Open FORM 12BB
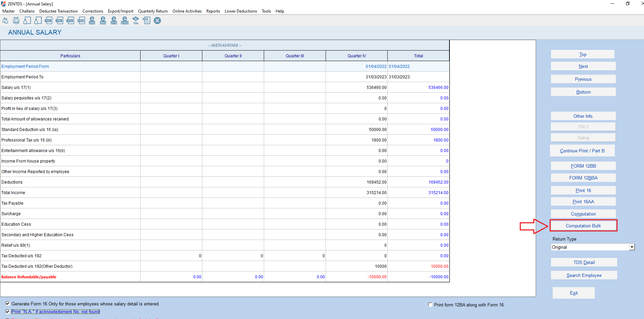Image resolution: width=644 pixels, height=319 pixels. pyautogui.click(x=583, y=166)
